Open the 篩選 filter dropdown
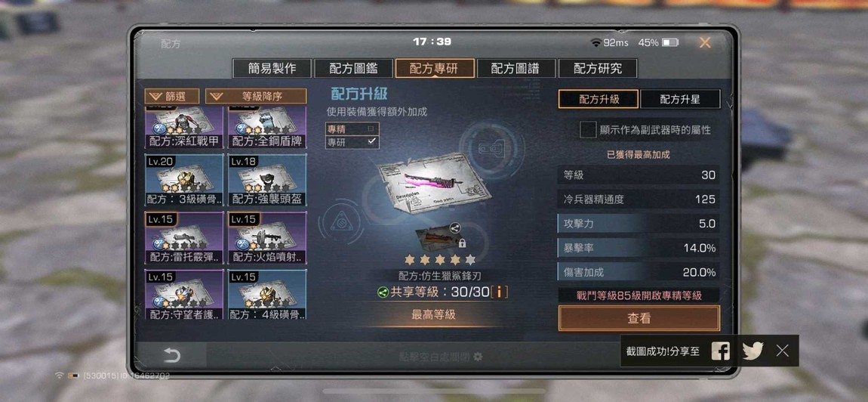The image size is (868, 402). click(x=171, y=97)
